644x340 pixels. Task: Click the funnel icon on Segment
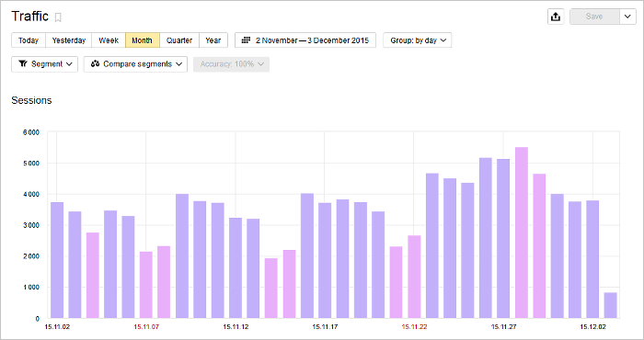(23, 64)
